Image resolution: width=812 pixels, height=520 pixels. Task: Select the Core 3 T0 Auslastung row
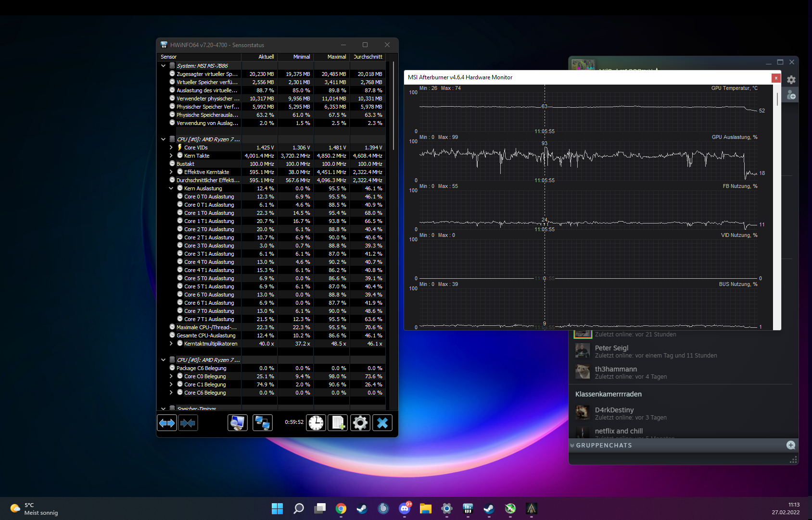click(x=272, y=246)
